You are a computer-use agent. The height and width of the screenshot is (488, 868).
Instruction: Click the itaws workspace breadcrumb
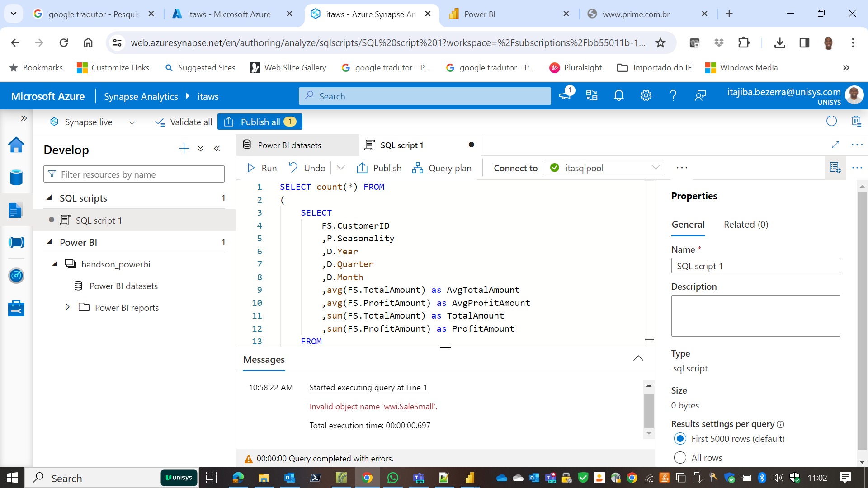click(208, 96)
